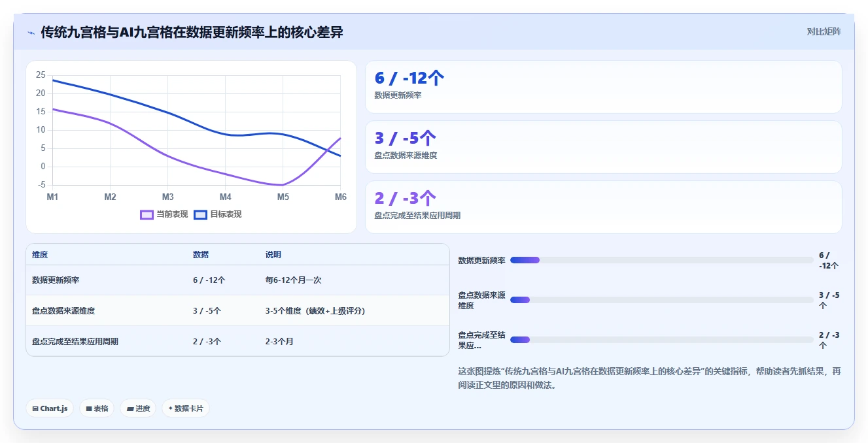868x443 pixels.
Task: Click the purple 当前表现 legend swatch
Action: coord(147,214)
